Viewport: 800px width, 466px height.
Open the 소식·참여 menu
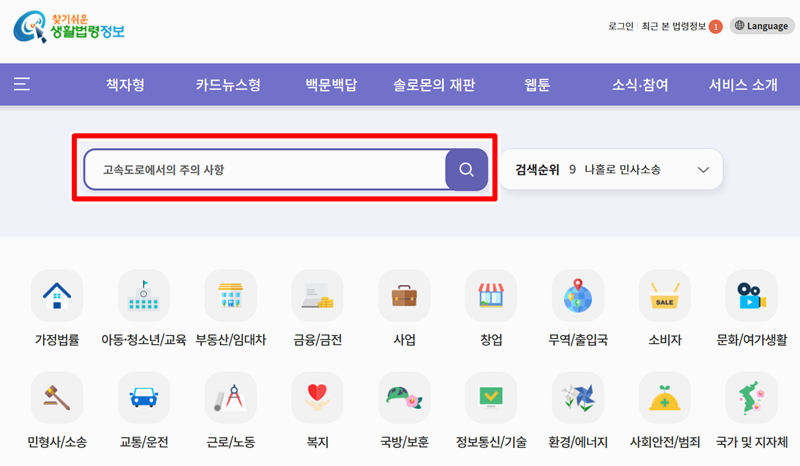click(x=640, y=85)
